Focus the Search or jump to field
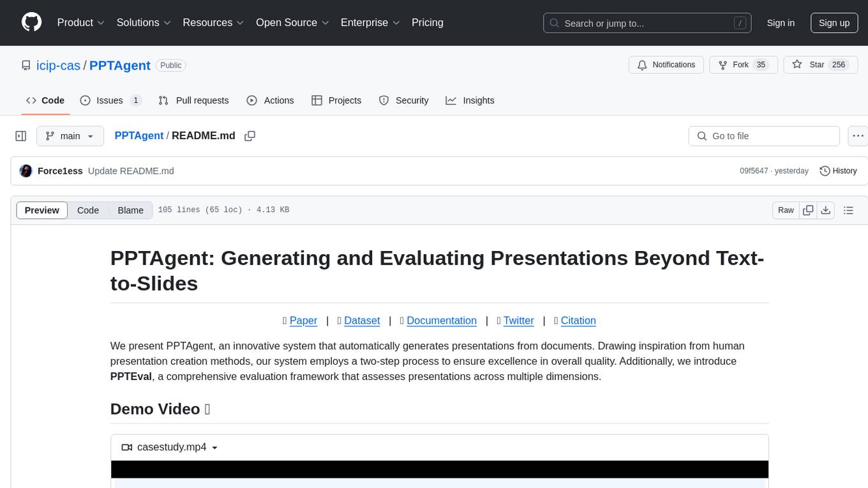The width and height of the screenshot is (868, 488). tap(648, 23)
